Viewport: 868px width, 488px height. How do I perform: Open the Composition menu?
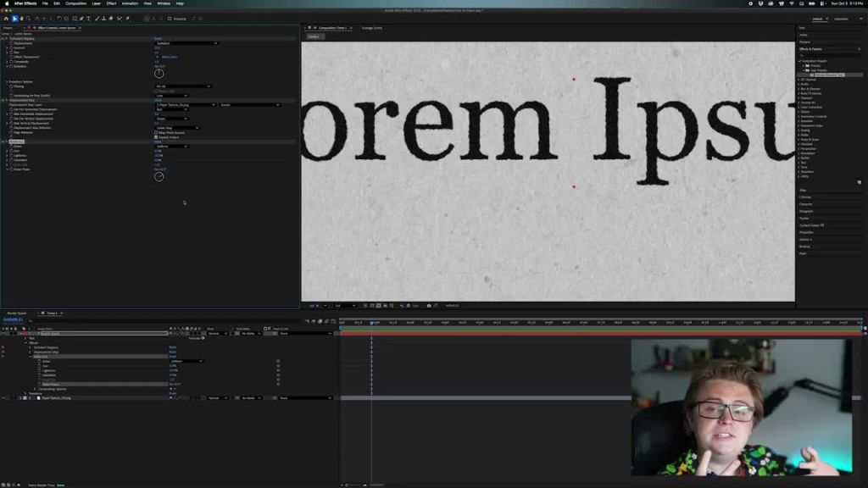coord(75,3)
